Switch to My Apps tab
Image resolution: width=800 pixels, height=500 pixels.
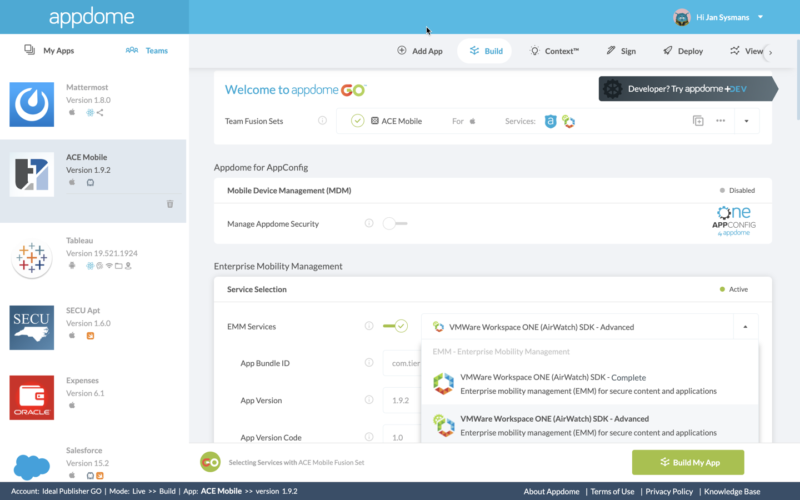pos(49,51)
